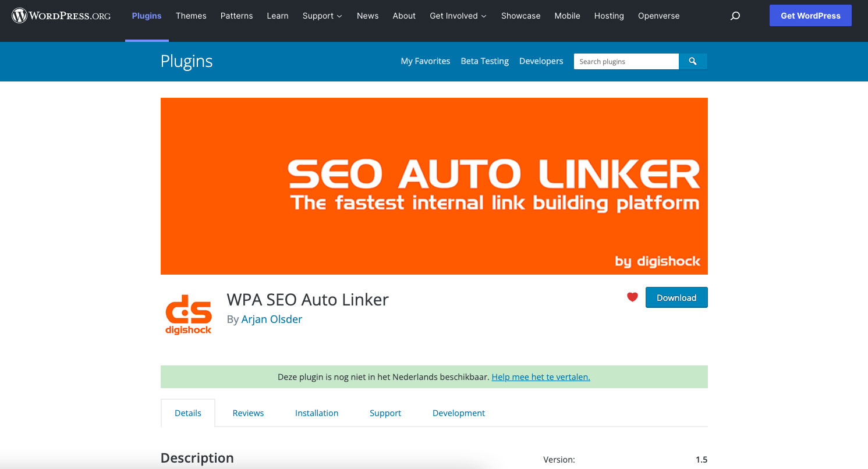Expand the Support menu

click(323, 16)
